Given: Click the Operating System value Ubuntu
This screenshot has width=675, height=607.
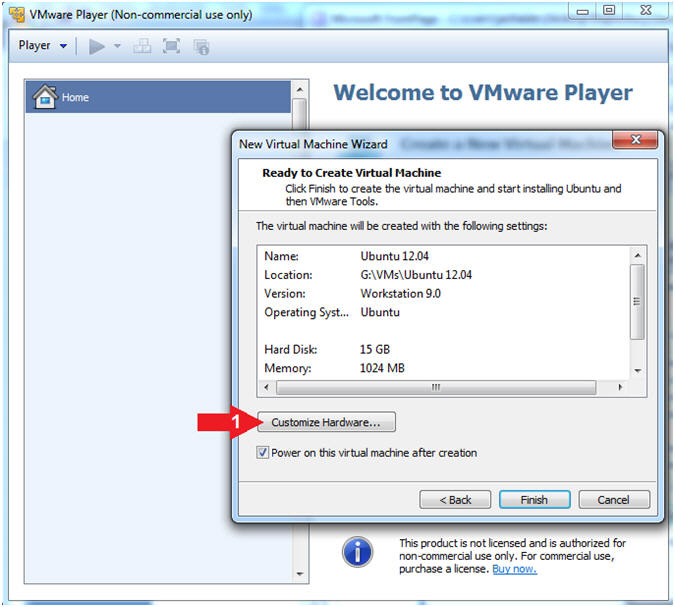Looking at the screenshot, I should (x=380, y=312).
